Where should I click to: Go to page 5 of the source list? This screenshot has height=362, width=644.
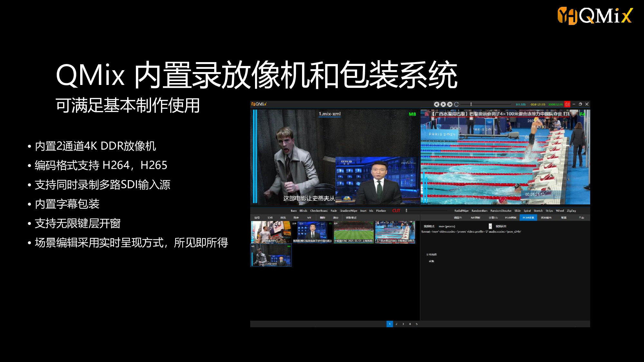point(417,324)
